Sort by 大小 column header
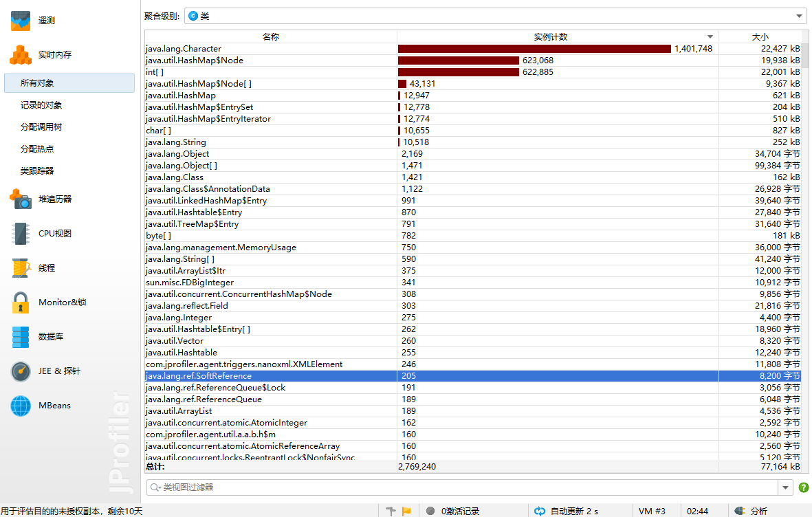 pyautogui.click(x=760, y=36)
